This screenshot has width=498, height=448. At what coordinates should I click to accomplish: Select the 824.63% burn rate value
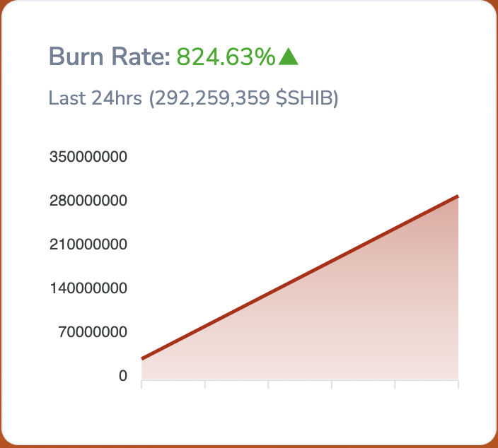(226, 57)
